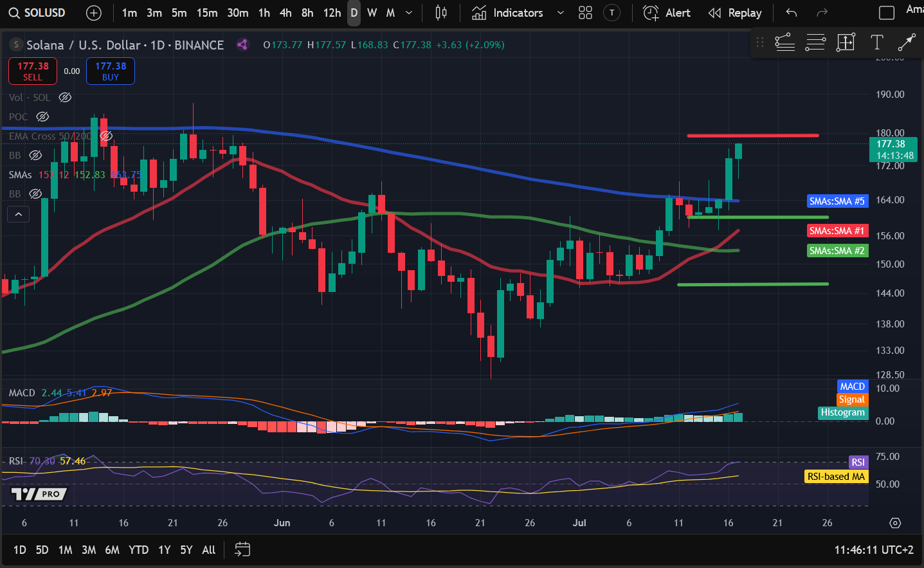Viewport: 924px width, 568px height.
Task: Switch to 1h timeframe
Action: pyautogui.click(x=264, y=13)
